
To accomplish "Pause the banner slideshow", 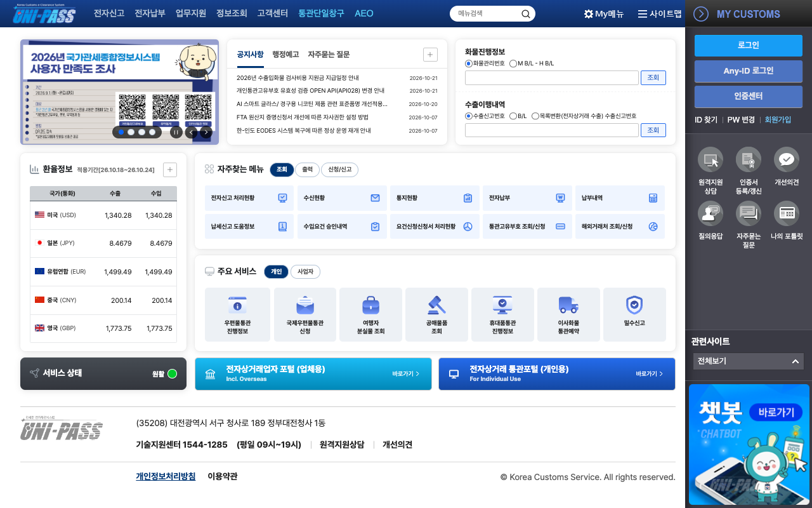I will pos(176,132).
